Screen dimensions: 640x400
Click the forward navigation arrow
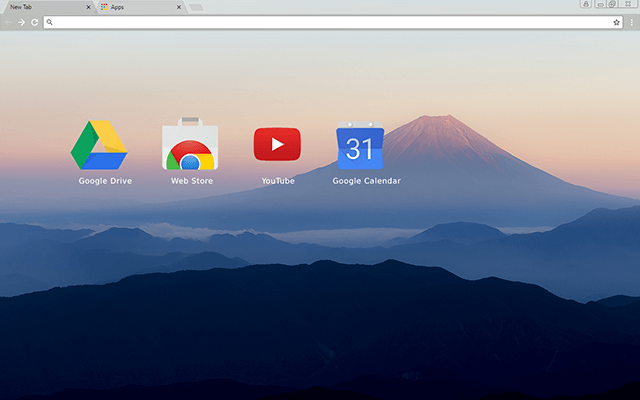click(x=21, y=22)
